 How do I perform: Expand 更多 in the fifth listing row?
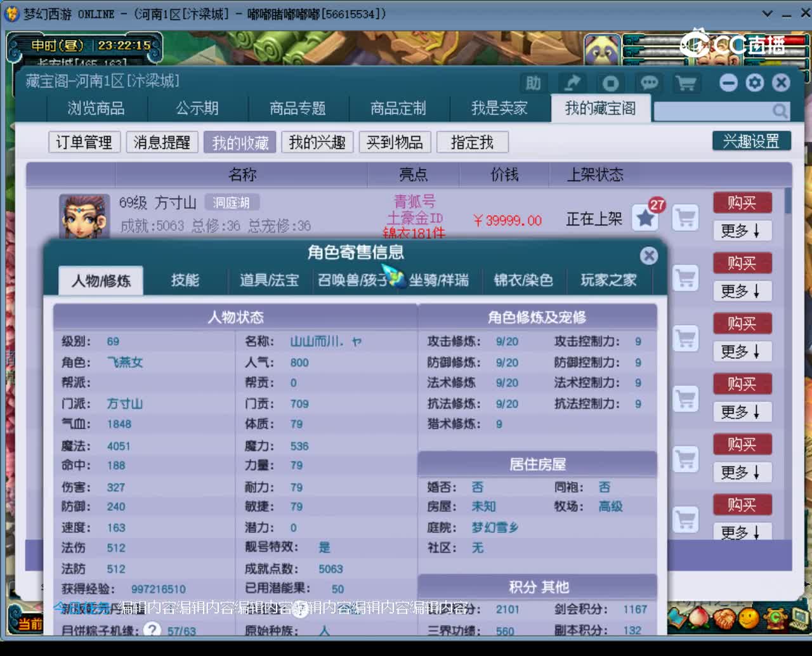[x=742, y=472]
